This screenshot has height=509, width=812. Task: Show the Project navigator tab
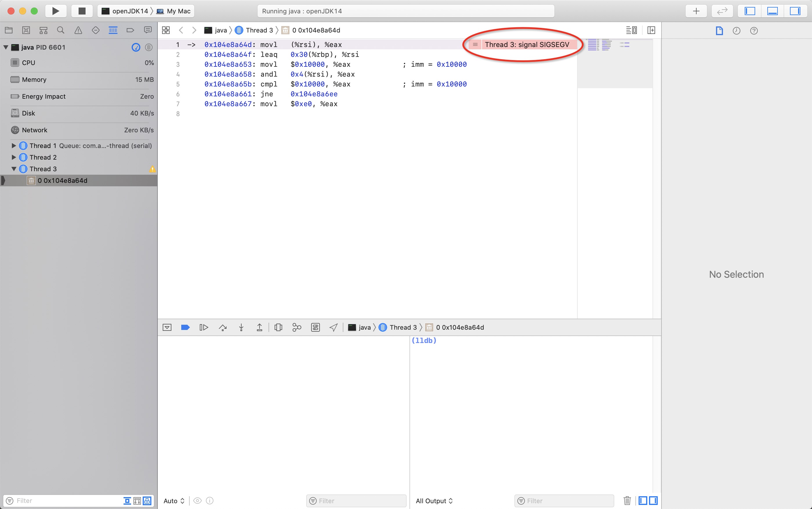[9, 30]
